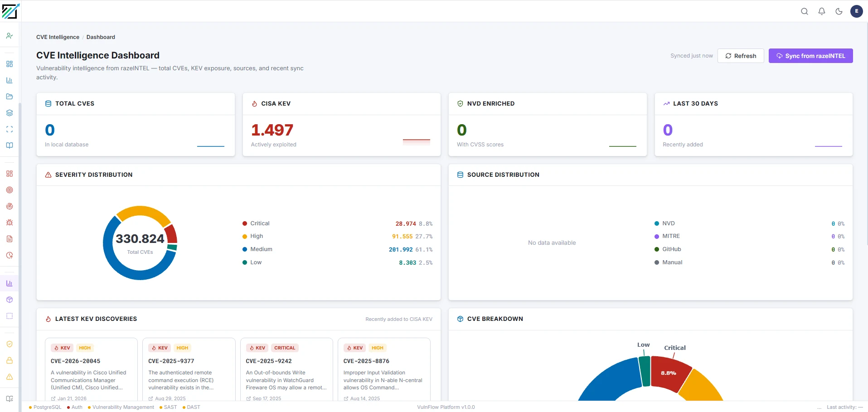The image size is (868, 412).
Task: Click the VulnFlow logo in top corner
Action: coord(10,11)
